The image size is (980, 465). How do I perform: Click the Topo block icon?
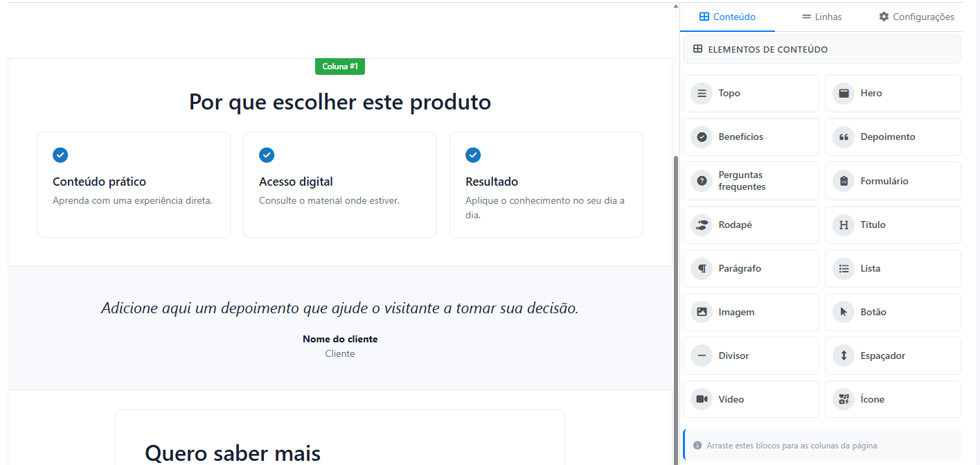click(702, 94)
